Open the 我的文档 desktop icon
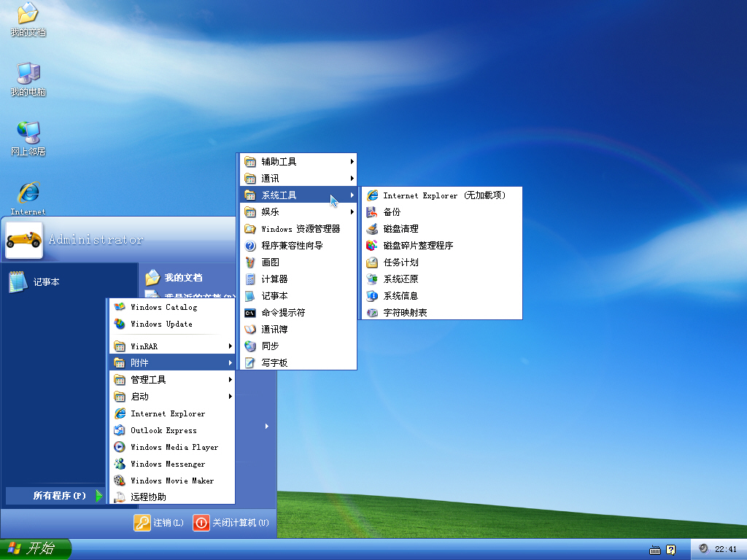Screen dimensions: 747x560 28,20
